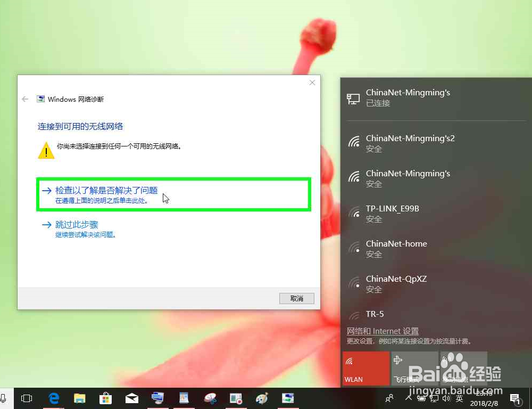Click back arrow in network diagnostics dialog
Viewport: 532px width, 409px height.
click(x=25, y=99)
